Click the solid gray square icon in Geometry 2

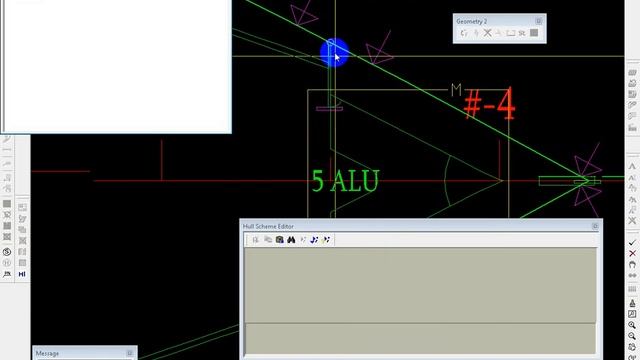tap(534, 33)
